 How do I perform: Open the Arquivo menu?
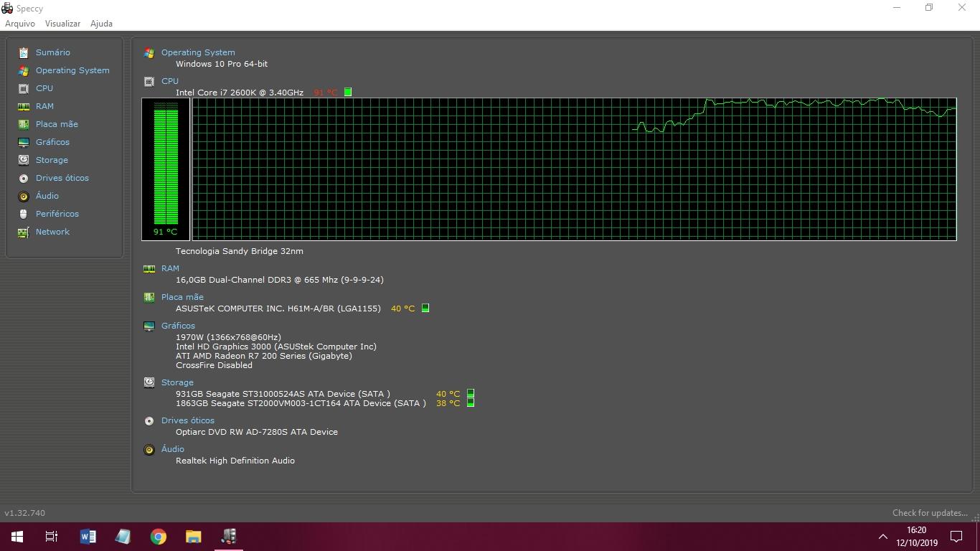pyautogui.click(x=20, y=24)
